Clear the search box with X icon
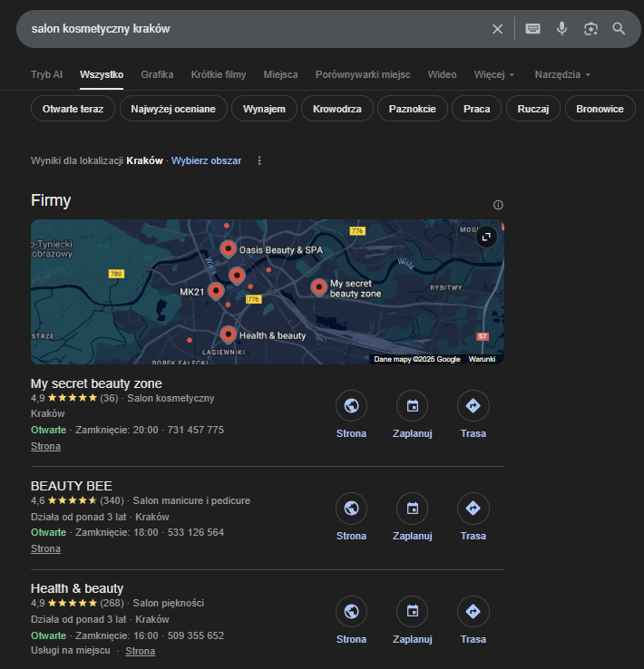This screenshot has height=669, width=644. 497,29
